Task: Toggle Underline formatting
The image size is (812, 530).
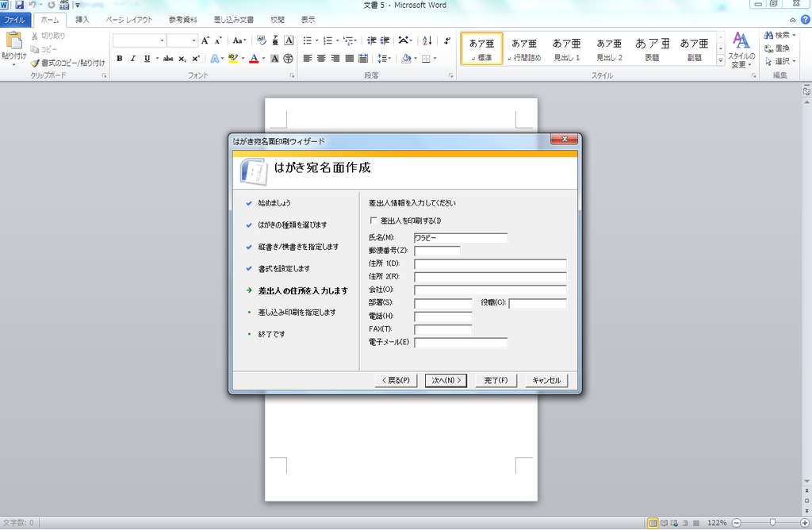Action: [147, 59]
